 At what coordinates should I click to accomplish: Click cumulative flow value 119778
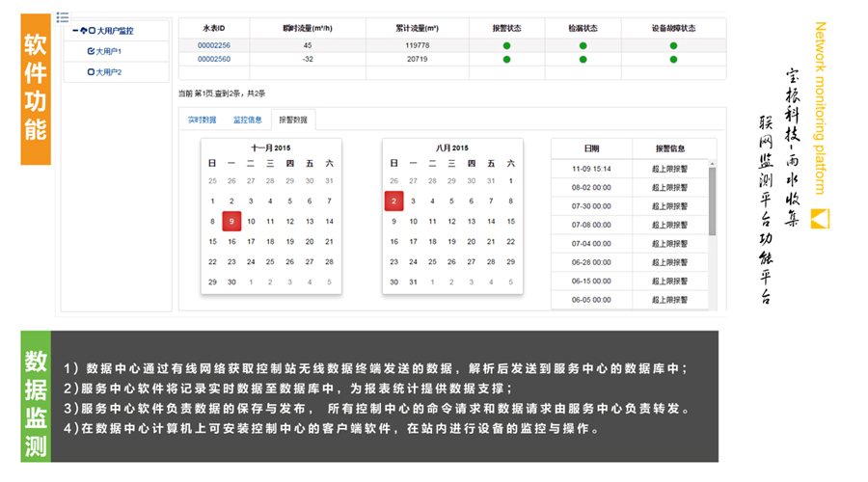417,45
